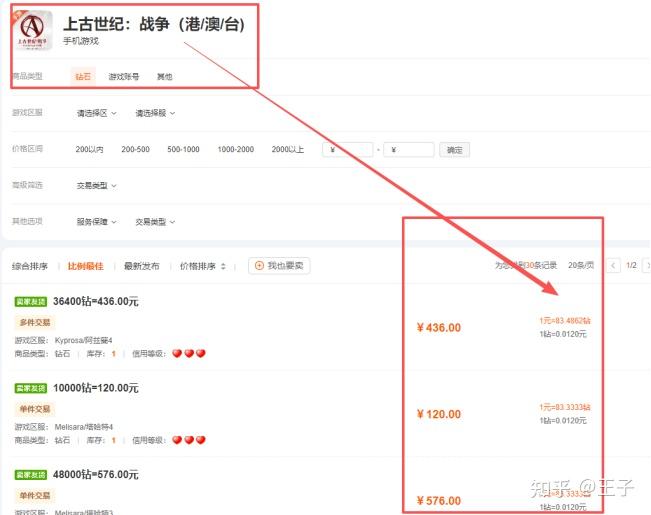Open the 交易类型 dropdown in 高级筛选 row
This screenshot has width=651, height=515.
click(96, 186)
